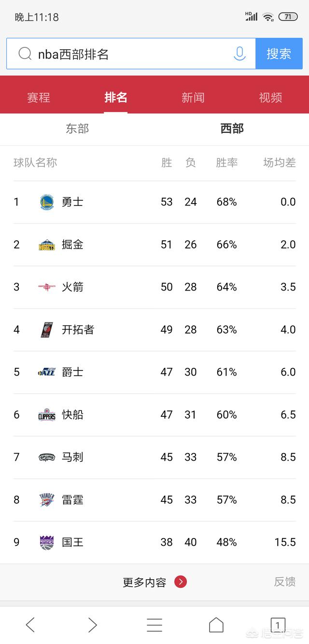Switch to the 新闻 tab
Viewport: 309px width, 644px height.
click(193, 97)
